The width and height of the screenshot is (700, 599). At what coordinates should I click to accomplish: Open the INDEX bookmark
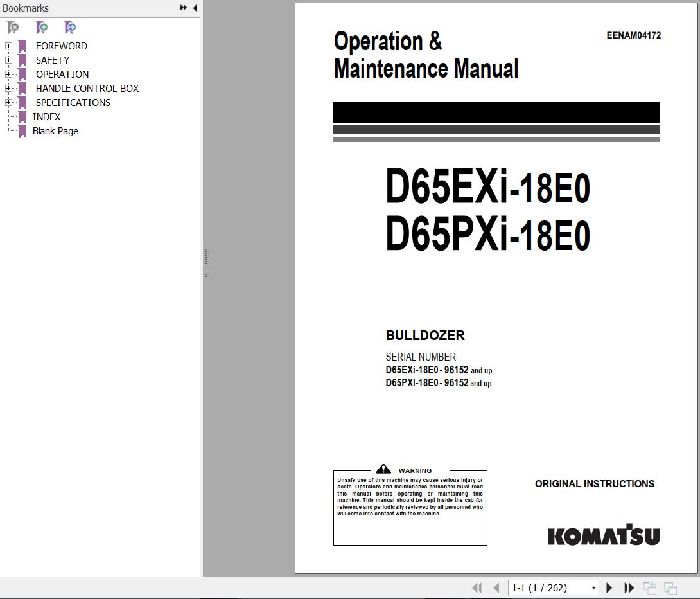(46, 116)
